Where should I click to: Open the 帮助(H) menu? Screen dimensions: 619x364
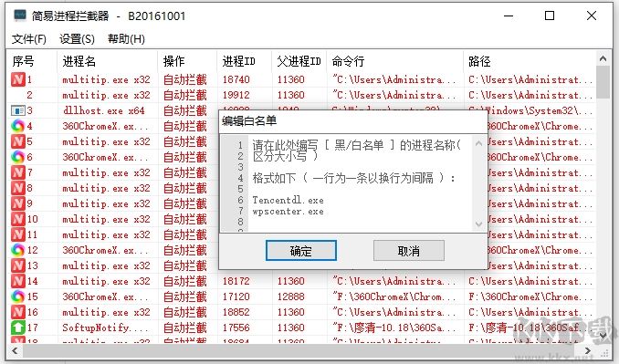pos(126,38)
